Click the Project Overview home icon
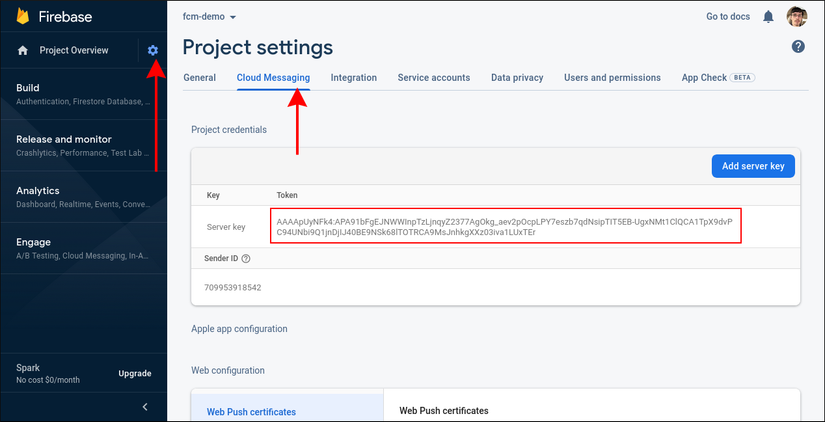 [x=23, y=51]
